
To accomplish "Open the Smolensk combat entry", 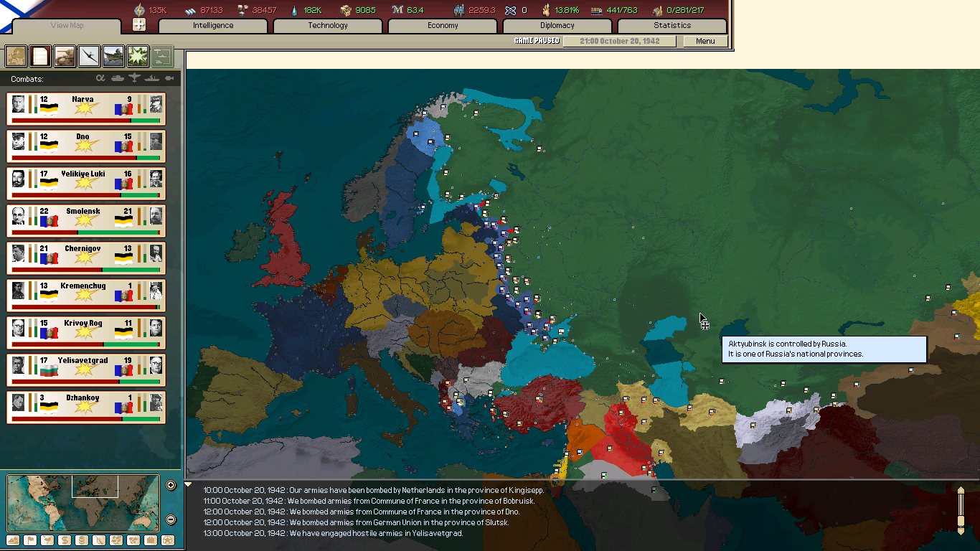I will tap(86, 220).
